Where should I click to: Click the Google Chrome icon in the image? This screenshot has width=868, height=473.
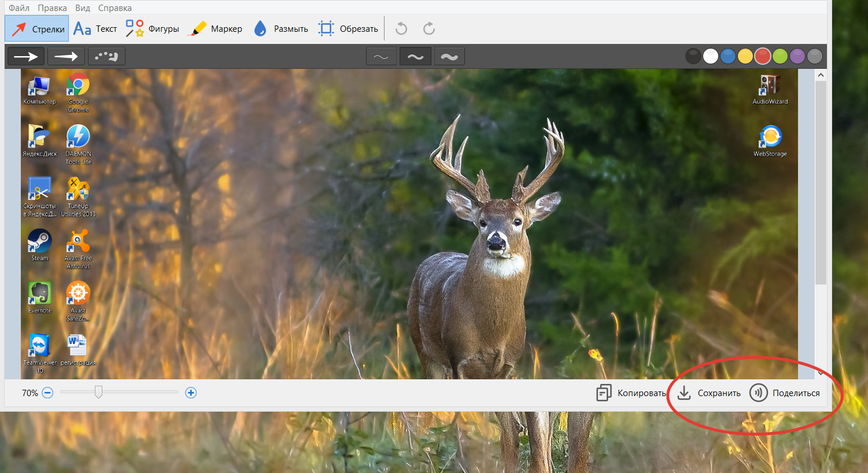(78, 93)
